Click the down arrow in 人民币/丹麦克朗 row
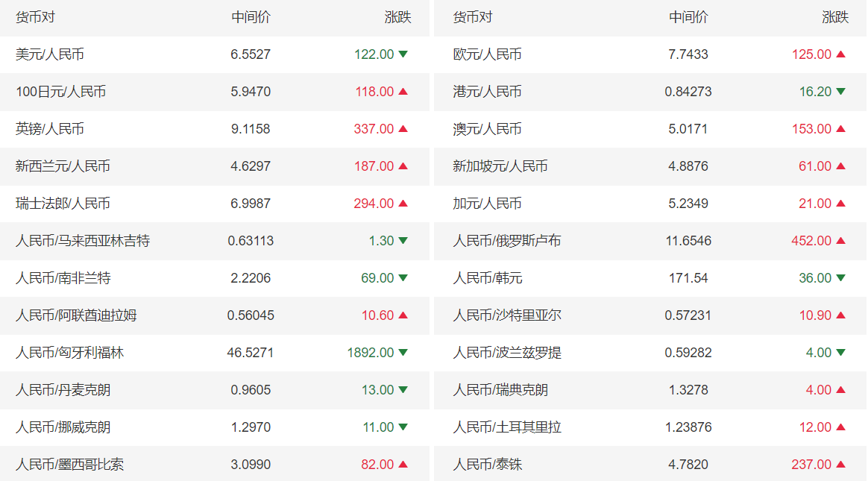 tap(403, 390)
